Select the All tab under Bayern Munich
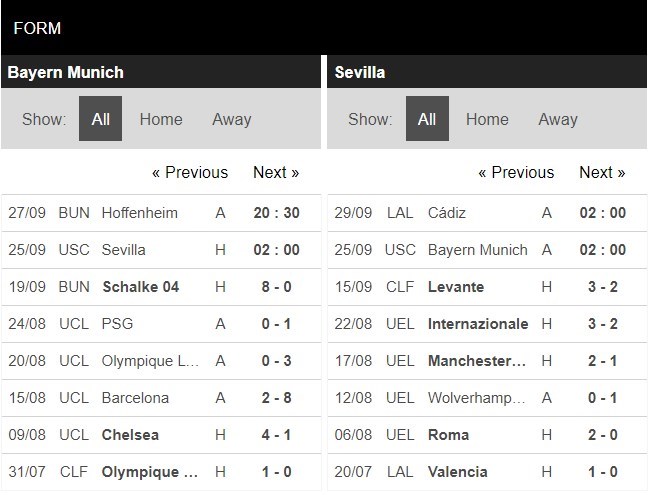The image size is (651, 495). point(100,119)
